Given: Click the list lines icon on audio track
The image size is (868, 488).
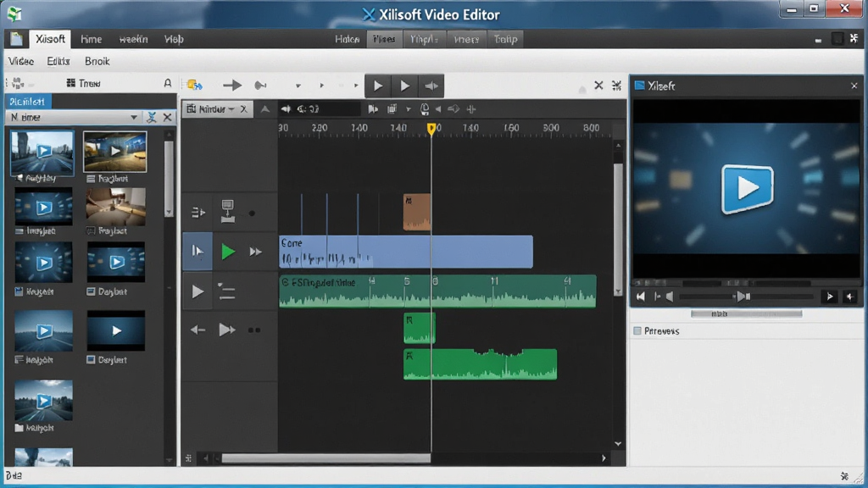Looking at the screenshot, I should [x=226, y=291].
